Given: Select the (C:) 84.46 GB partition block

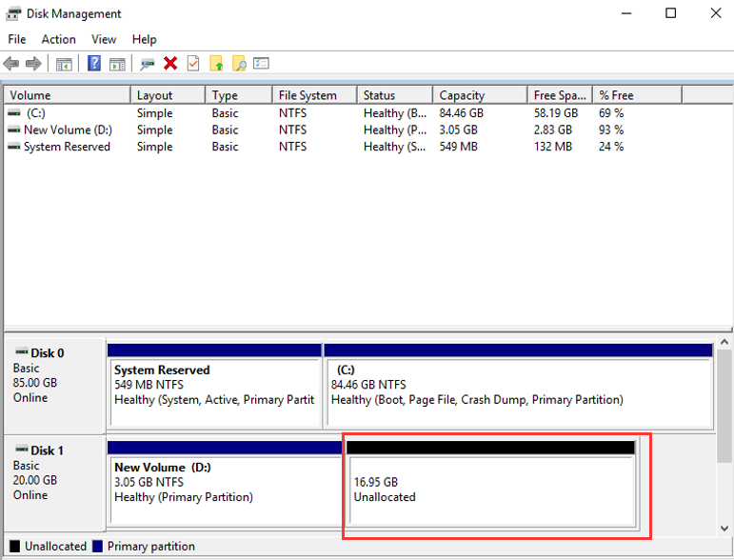Looking at the screenshot, I should click(518, 392).
